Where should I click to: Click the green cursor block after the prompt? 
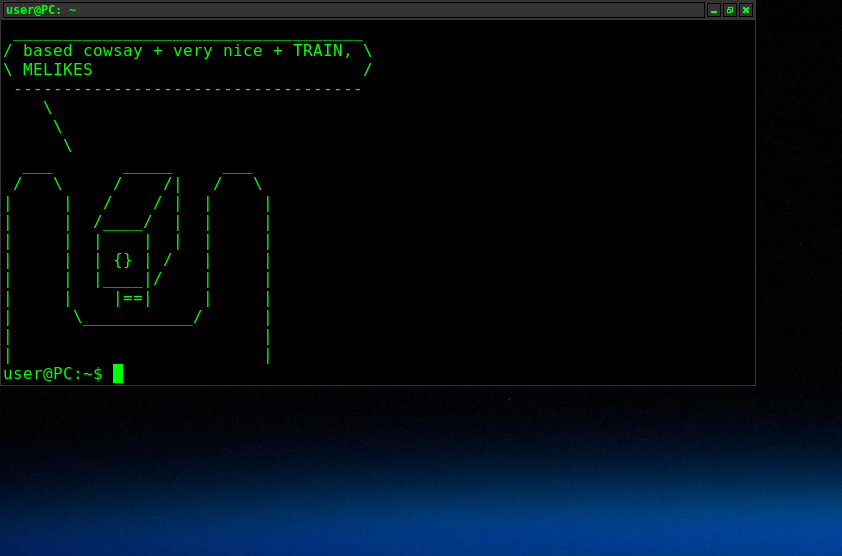pos(118,373)
